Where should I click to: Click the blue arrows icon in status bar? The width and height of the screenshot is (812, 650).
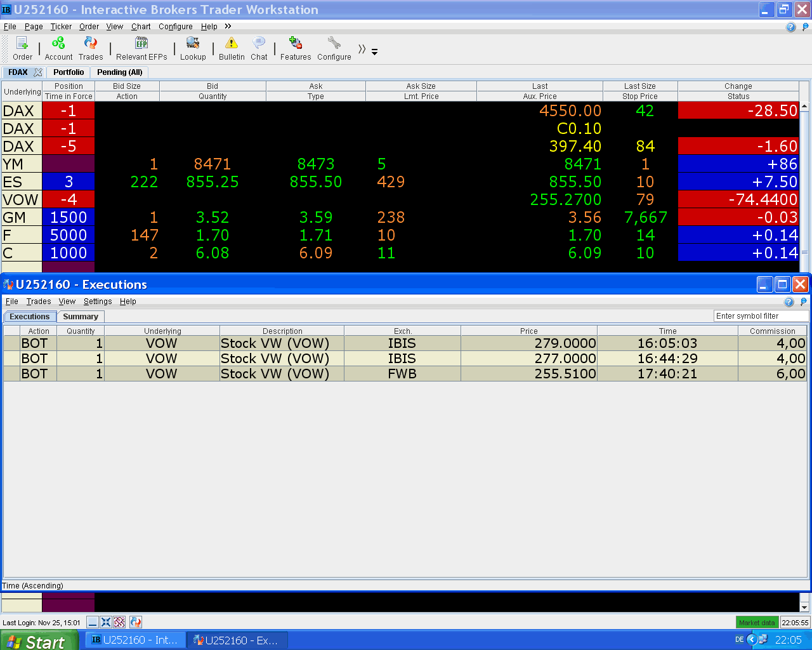(x=106, y=622)
